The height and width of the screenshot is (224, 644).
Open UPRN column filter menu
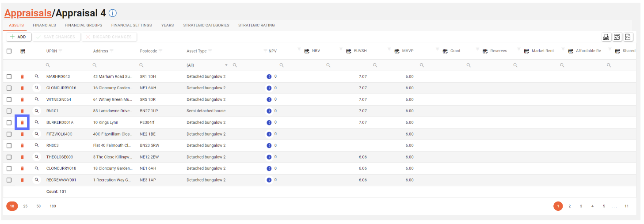click(61, 51)
